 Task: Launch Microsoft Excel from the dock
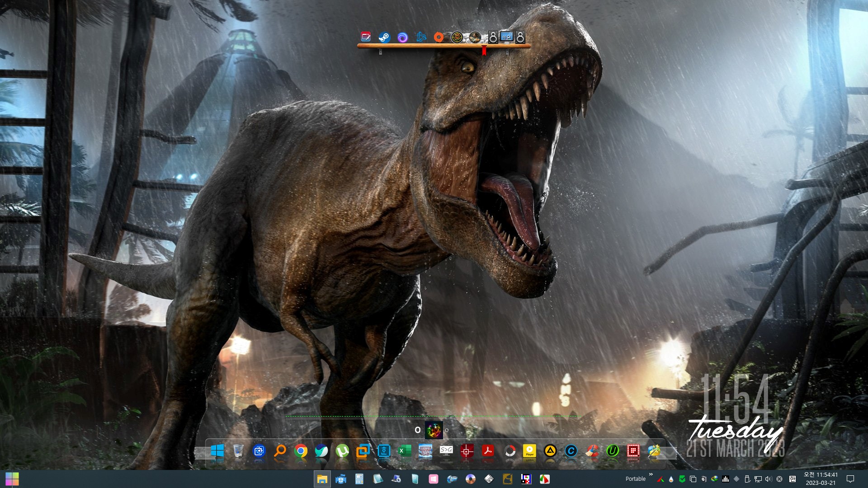[x=405, y=450]
